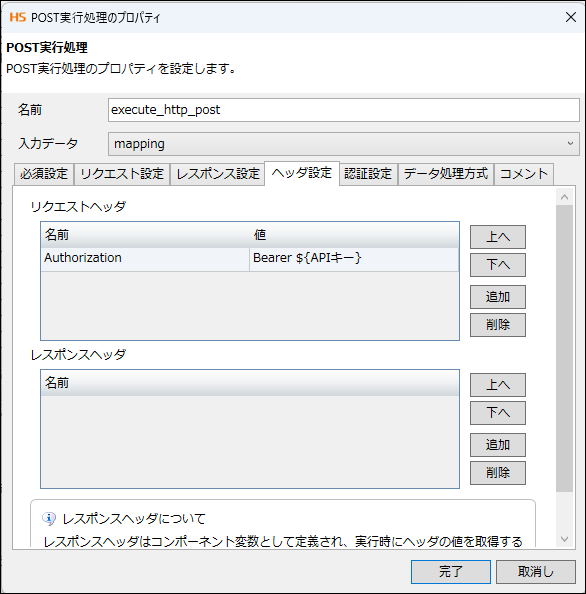The image size is (586, 594).
Task: Click the 取消し button to cancel
Action: 536,572
